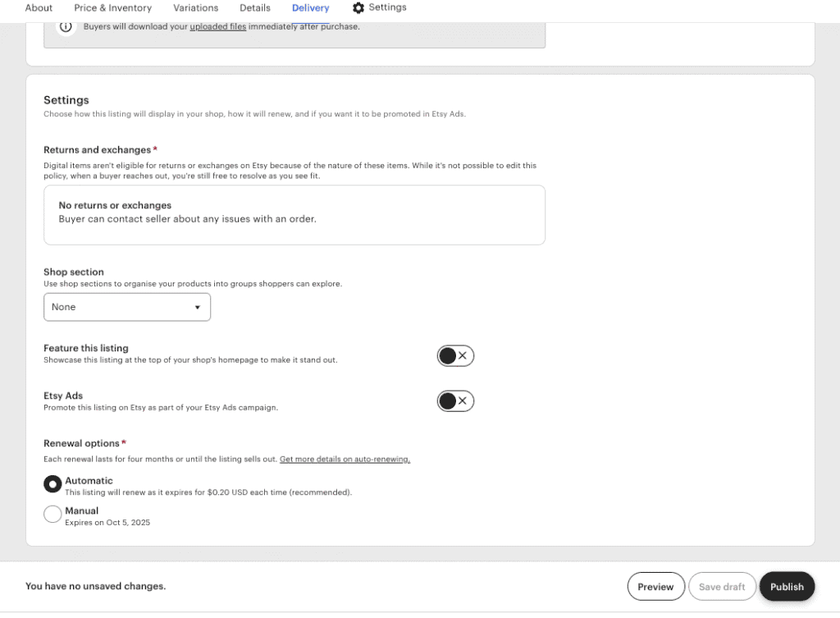Click the Save draft button
The image size is (840, 618).
722,586
